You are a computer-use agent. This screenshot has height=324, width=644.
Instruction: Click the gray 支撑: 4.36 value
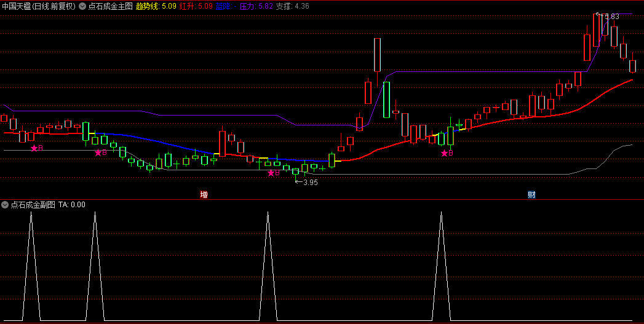[292, 6]
